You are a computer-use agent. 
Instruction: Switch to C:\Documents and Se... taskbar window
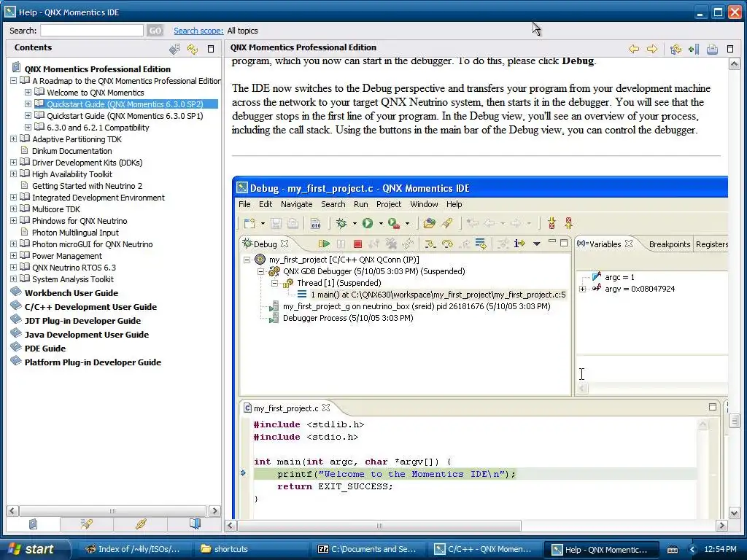point(368,549)
